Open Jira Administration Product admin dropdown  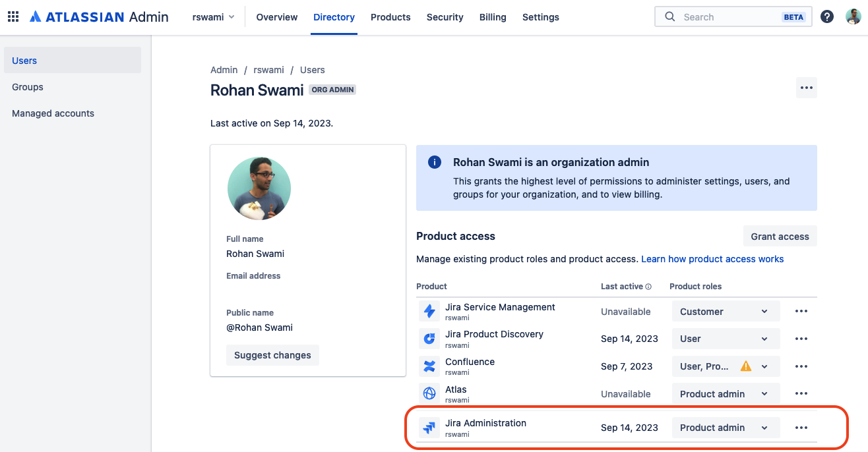point(726,428)
